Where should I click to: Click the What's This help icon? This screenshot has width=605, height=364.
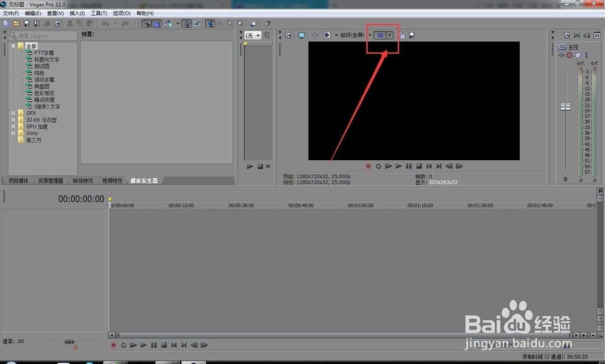[267, 24]
